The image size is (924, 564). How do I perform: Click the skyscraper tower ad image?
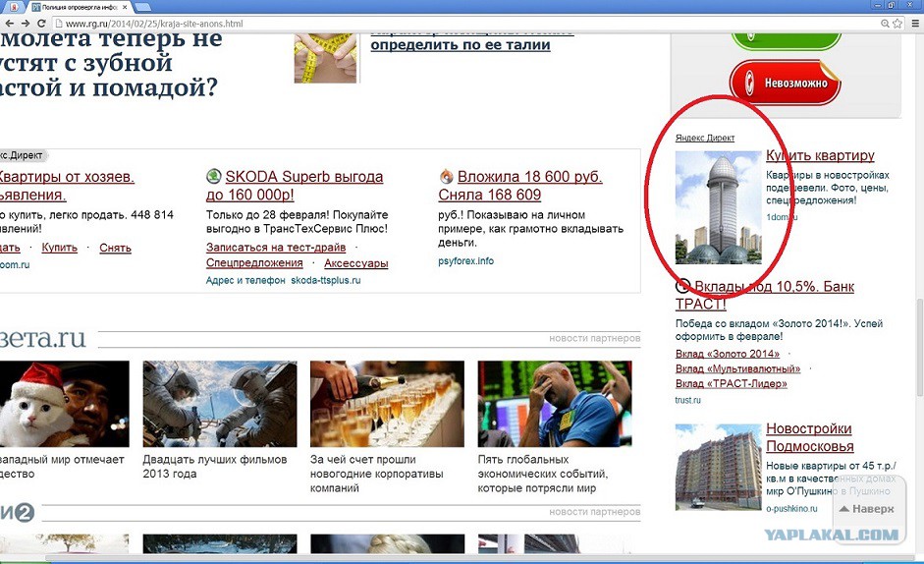(x=719, y=207)
